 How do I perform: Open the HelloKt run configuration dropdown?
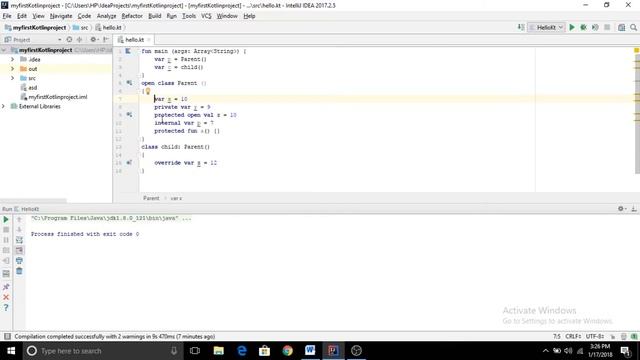[547, 27]
